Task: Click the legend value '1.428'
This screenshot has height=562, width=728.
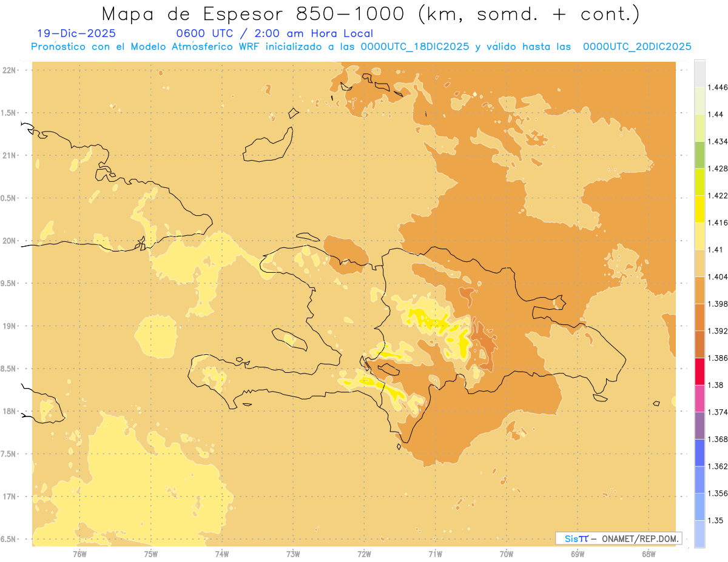Action: [718, 169]
